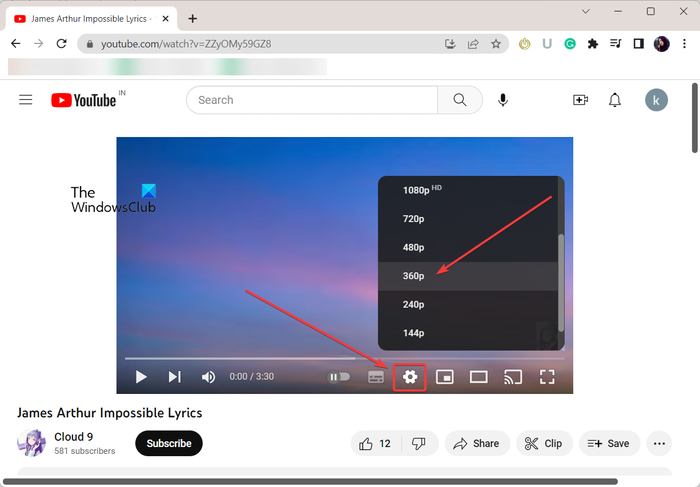Select 720p quality option
The height and width of the screenshot is (487, 700).
click(x=468, y=219)
